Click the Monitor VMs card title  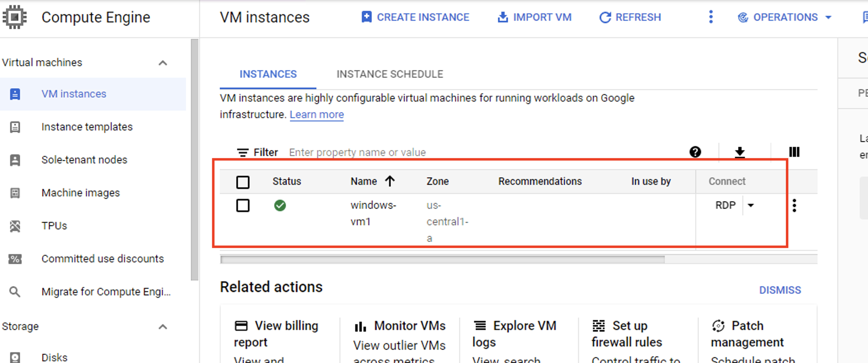(x=410, y=326)
